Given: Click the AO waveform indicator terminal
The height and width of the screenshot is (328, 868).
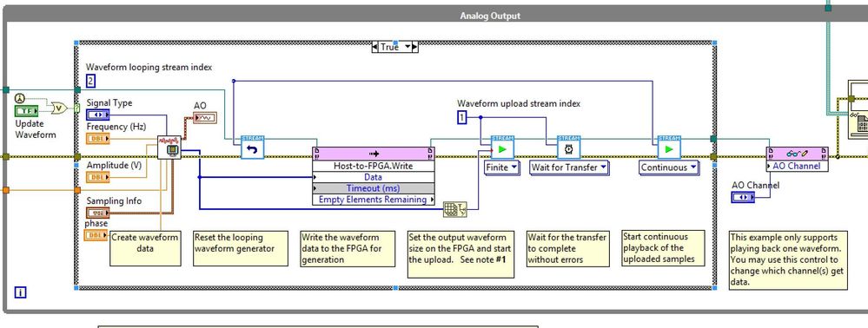Looking at the screenshot, I should click(x=205, y=117).
